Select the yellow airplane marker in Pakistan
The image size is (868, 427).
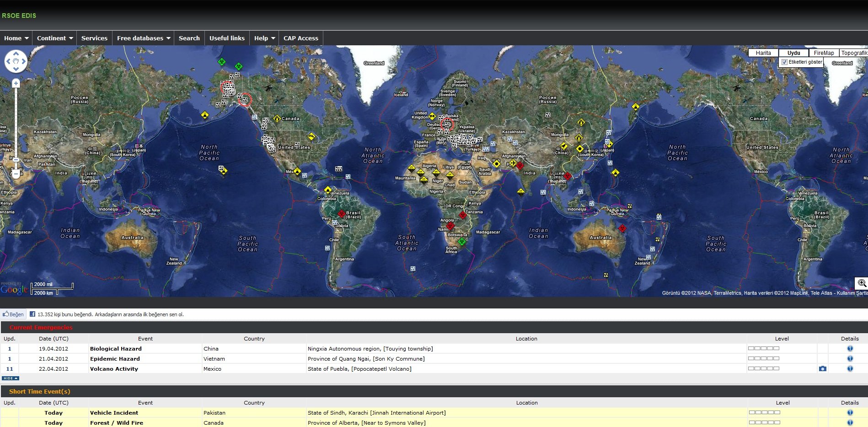pos(513,163)
